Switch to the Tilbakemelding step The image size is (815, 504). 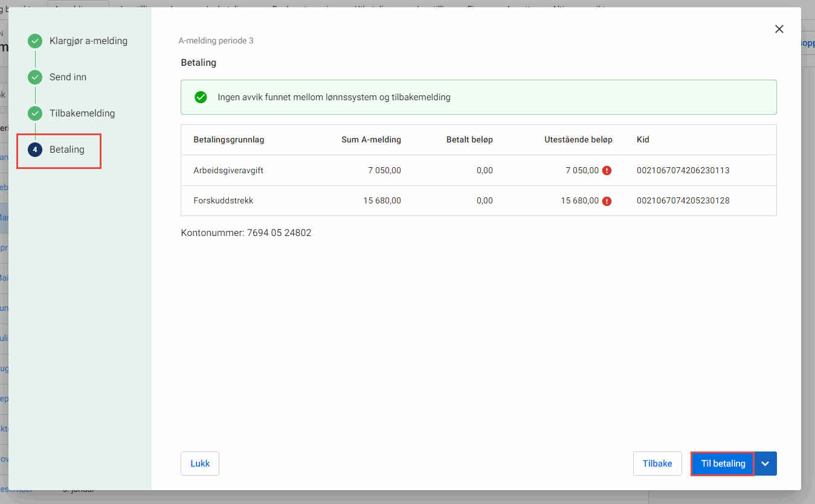click(82, 113)
